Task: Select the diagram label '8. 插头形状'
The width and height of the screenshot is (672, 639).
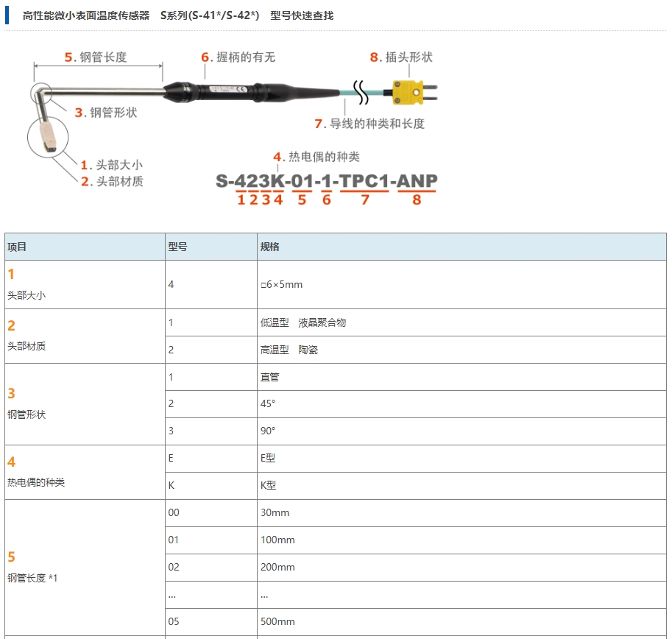Action: pos(401,57)
